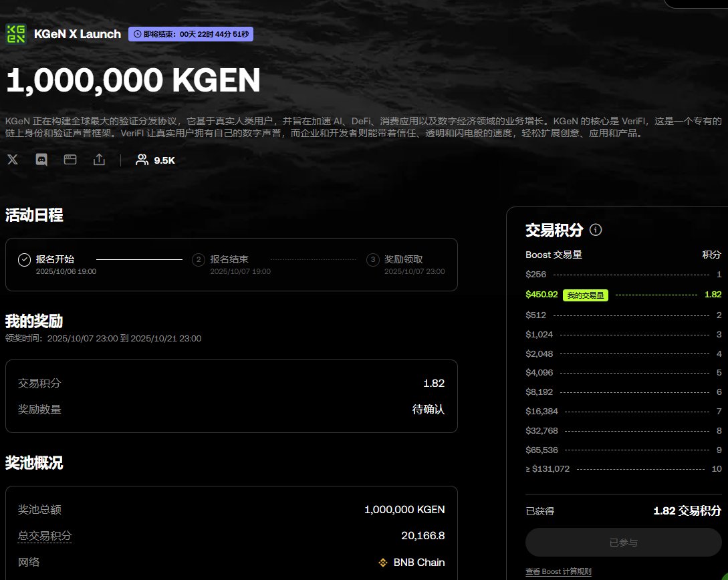Open the 查看 Boost 计算规则 link

point(558,571)
